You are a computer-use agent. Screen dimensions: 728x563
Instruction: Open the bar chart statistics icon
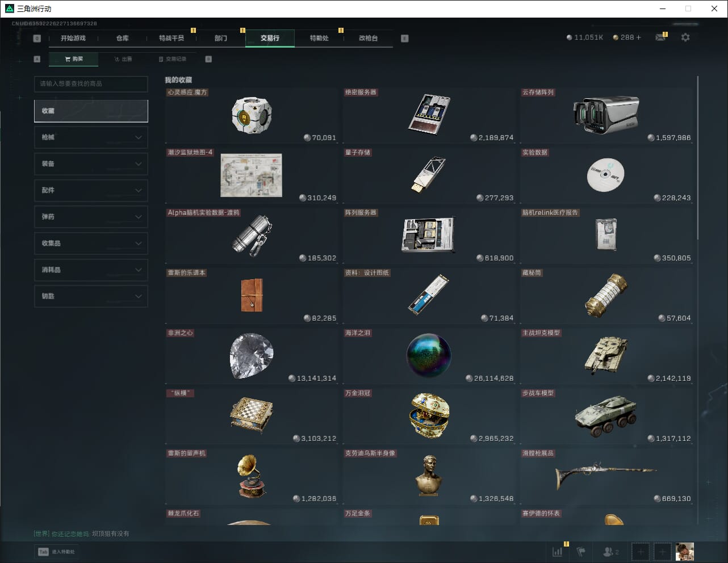click(x=558, y=552)
